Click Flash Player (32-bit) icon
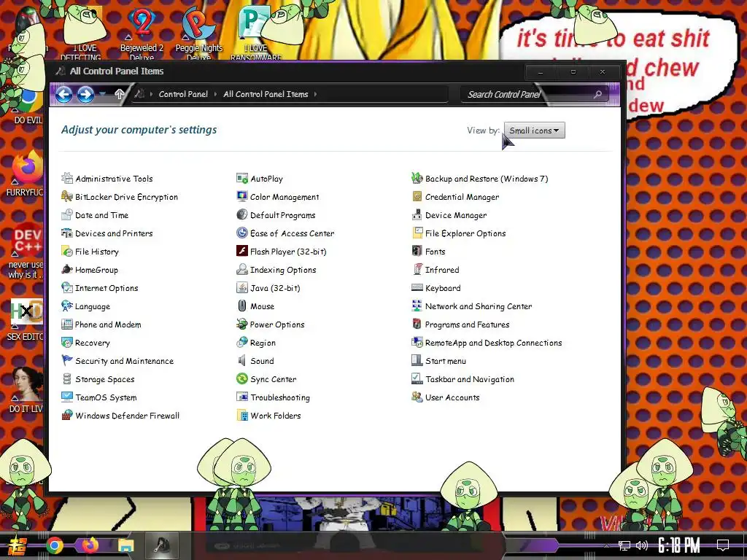Screen dimensions: 747x560 [x=242, y=252]
